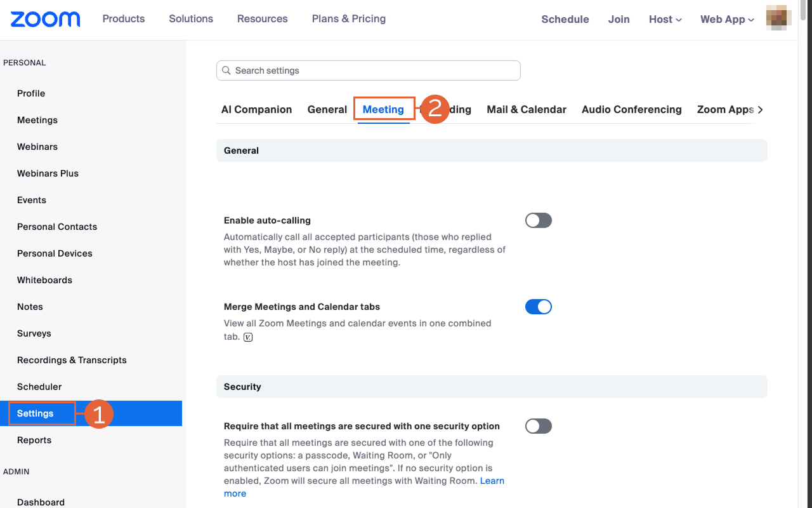
Task: Open the Products menu
Action: (123, 19)
